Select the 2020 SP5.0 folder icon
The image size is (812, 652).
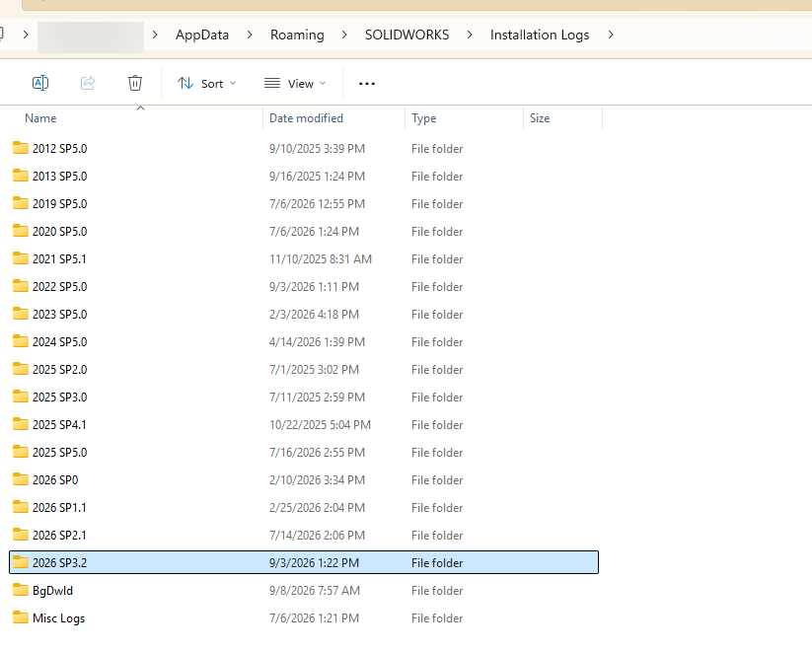[x=21, y=231]
